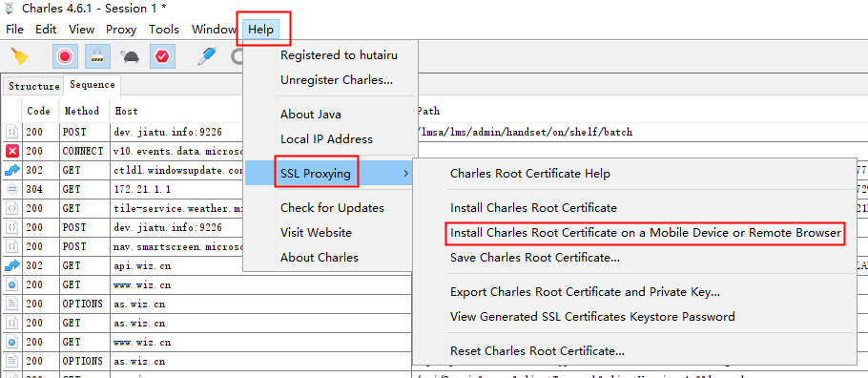
Task: Open the File menu
Action: point(14,30)
